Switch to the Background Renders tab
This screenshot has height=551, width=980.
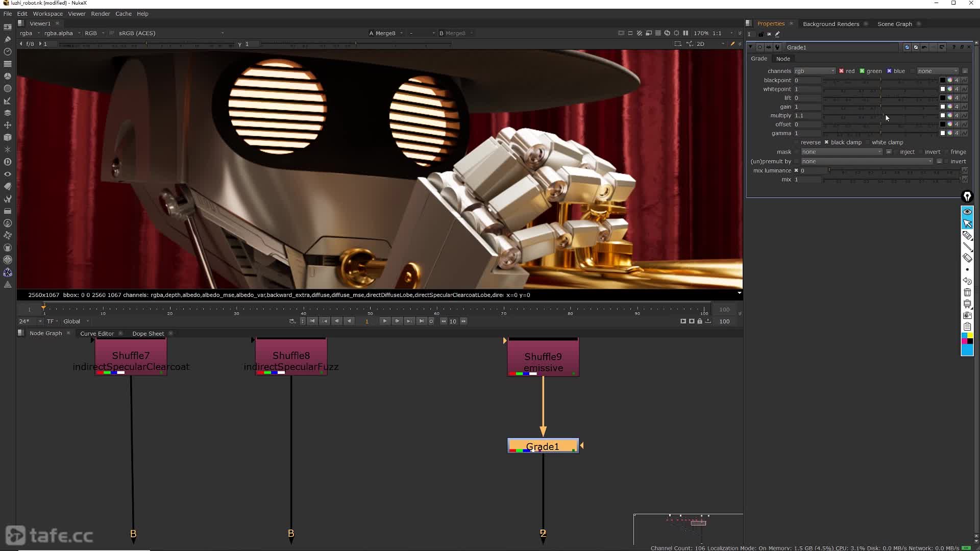point(831,24)
